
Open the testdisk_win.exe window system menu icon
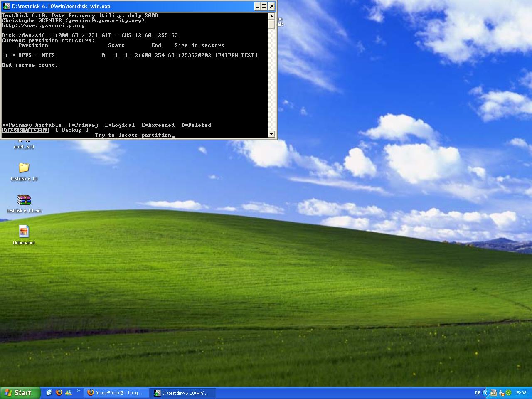pyautogui.click(x=7, y=6)
